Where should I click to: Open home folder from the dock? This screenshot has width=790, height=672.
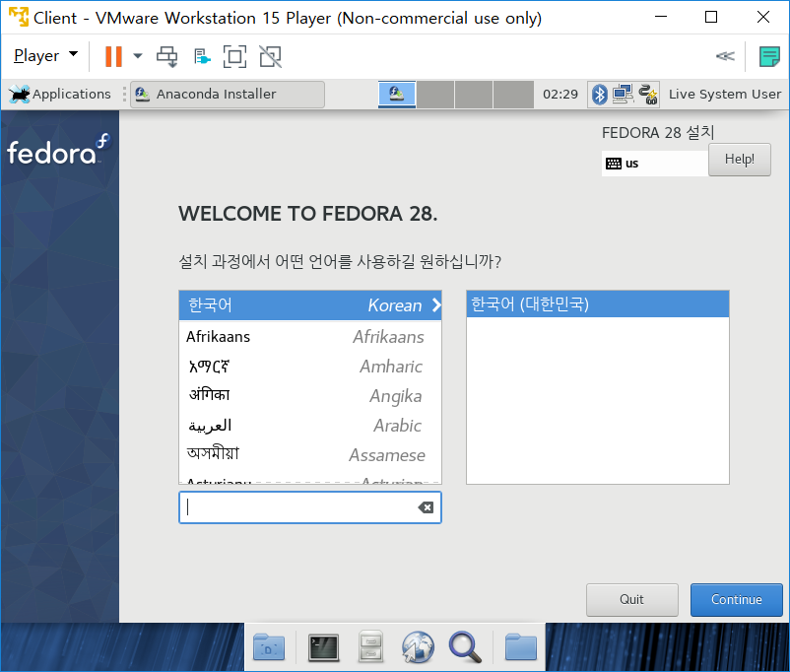520,646
